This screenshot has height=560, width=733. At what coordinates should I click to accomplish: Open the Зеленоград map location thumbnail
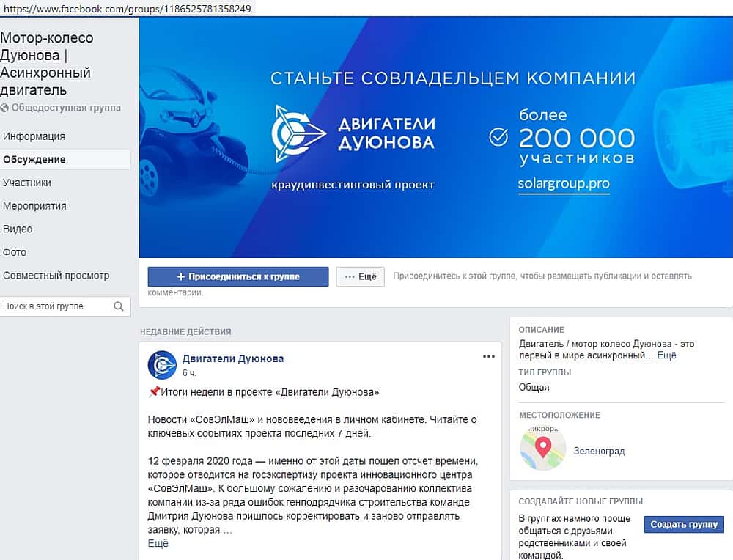pos(542,448)
